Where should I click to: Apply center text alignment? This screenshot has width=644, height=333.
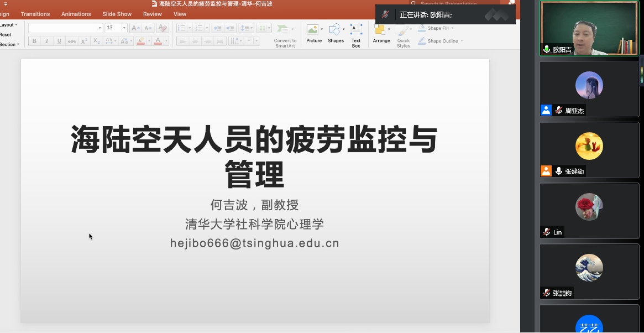tap(195, 41)
